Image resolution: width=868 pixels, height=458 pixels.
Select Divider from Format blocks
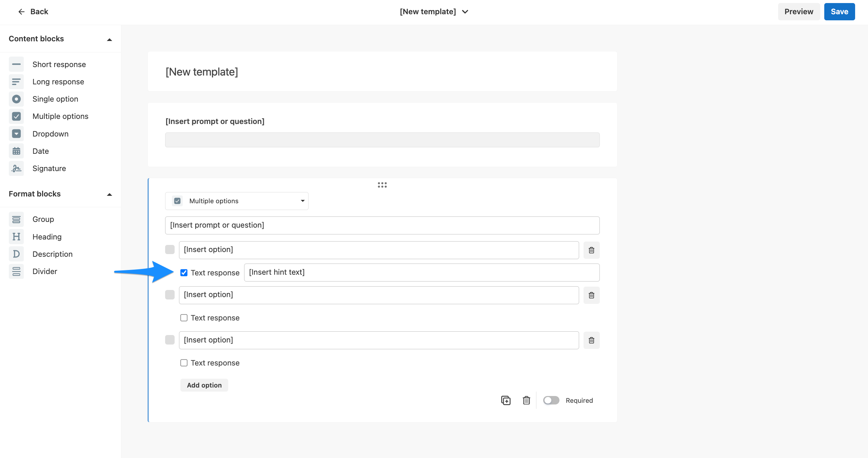coord(45,271)
